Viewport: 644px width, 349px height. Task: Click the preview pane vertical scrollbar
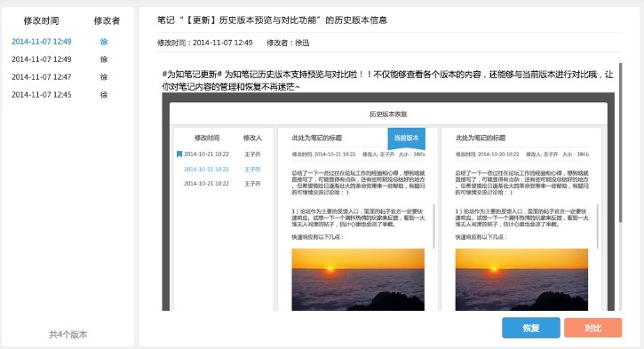click(x=620, y=143)
